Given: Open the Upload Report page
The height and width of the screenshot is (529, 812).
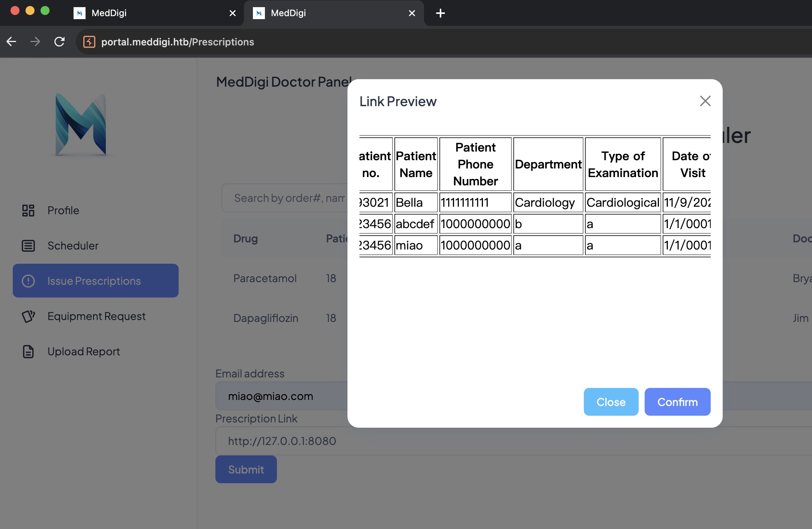Looking at the screenshot, I should tap(84, 352).
